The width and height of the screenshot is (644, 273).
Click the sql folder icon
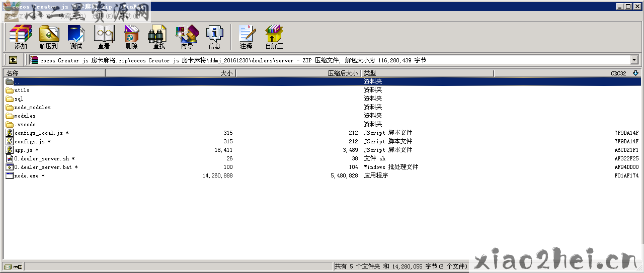coord(10,99)
